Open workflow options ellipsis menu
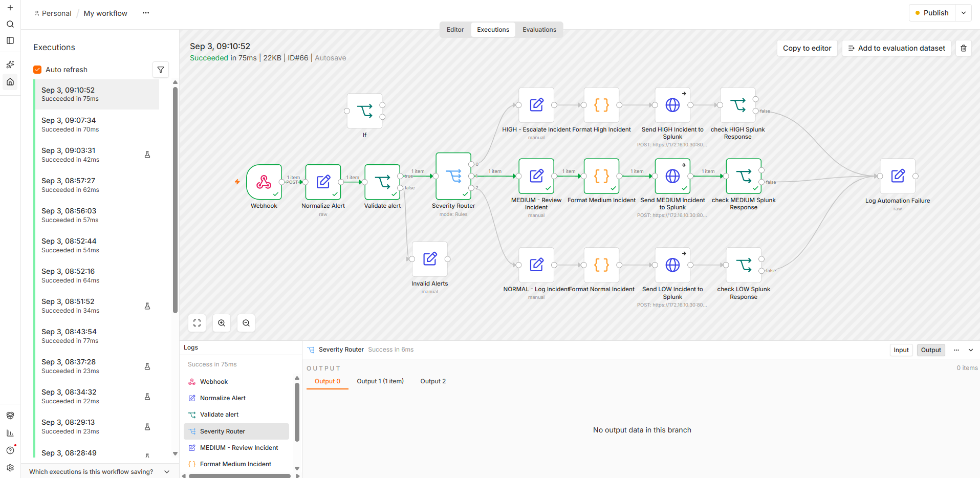This screenshot has width=980, height=478. (146, 13)
